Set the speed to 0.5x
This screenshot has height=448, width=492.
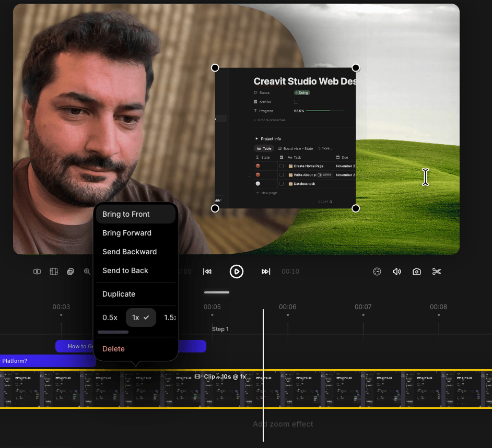(x=110, y=318)
